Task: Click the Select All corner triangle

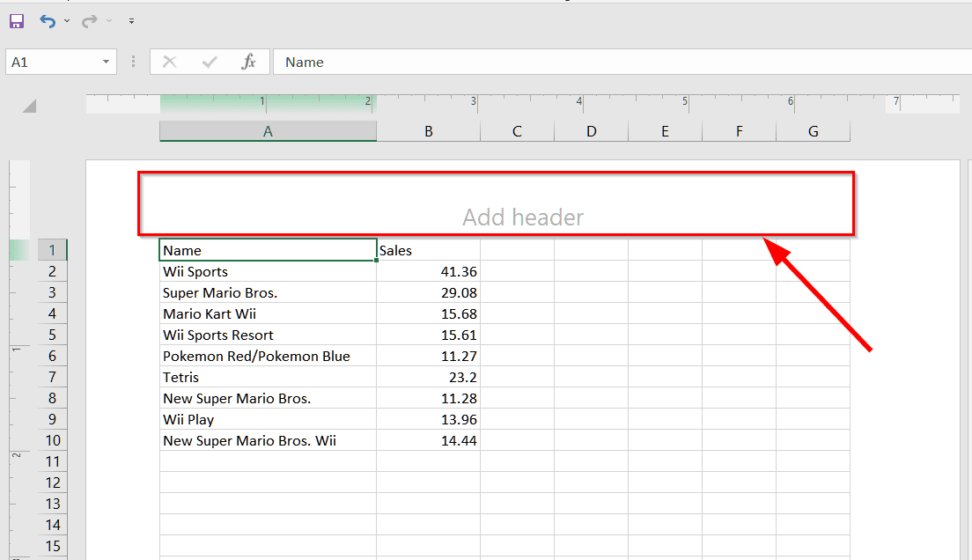Action: pos(30,107)
